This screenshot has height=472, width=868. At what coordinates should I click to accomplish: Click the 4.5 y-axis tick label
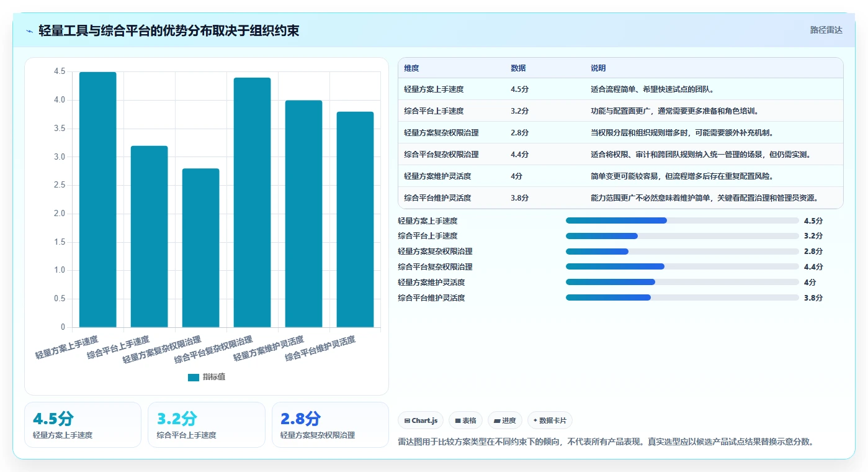(x=60, y=72)
